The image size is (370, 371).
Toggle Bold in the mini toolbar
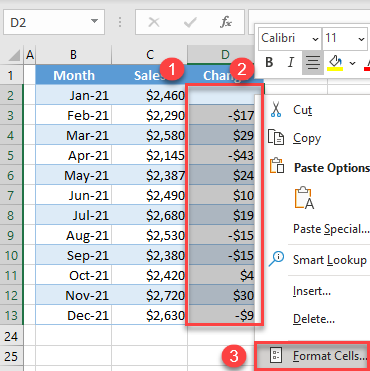[269, 62]
